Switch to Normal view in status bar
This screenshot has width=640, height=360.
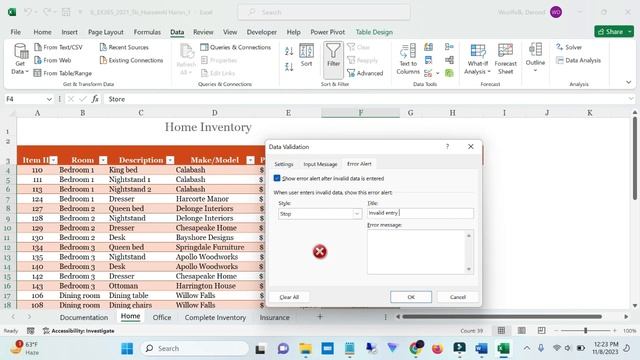click(x=501, y=331)
